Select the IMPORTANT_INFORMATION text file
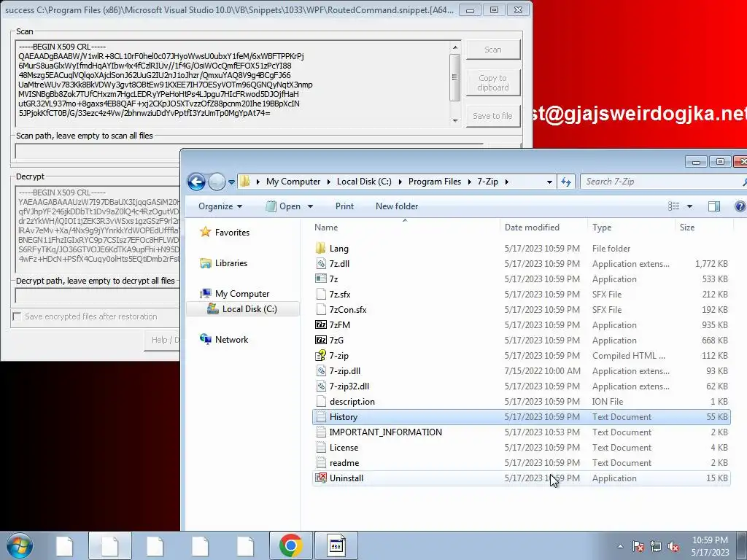 (521, 432)
